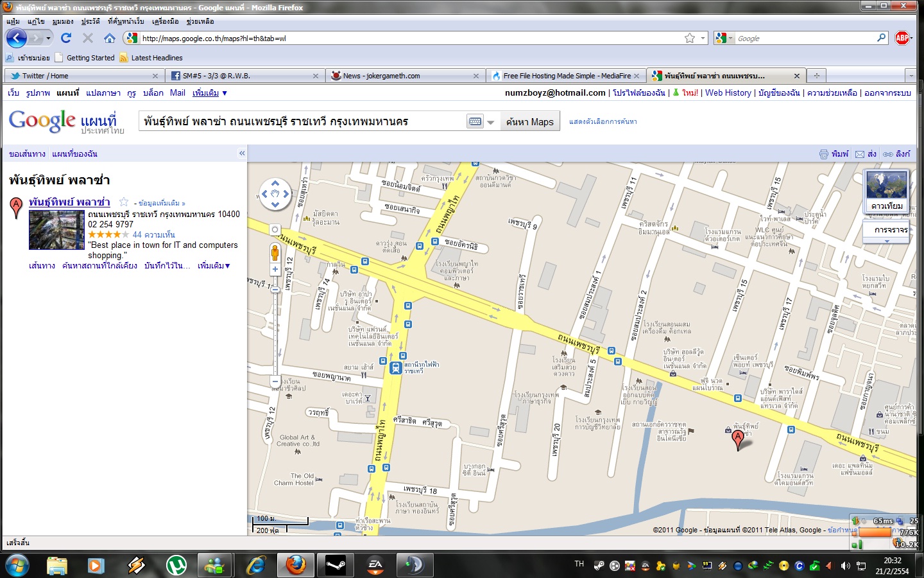Zoom in with the map plus button
Viewport: 924px width, 578px height.
coord(275,270)
